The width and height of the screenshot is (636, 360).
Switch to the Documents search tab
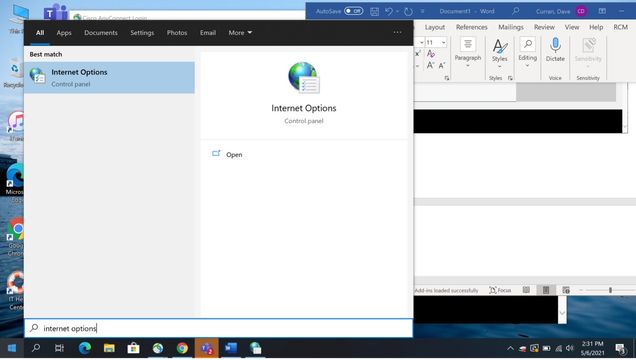[x=101, y=32]
